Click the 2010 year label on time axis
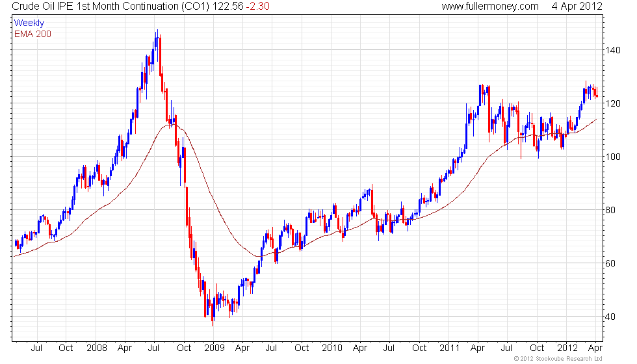Image resolution: width=637 pixels, height=364 pixels. coord(332,348)
